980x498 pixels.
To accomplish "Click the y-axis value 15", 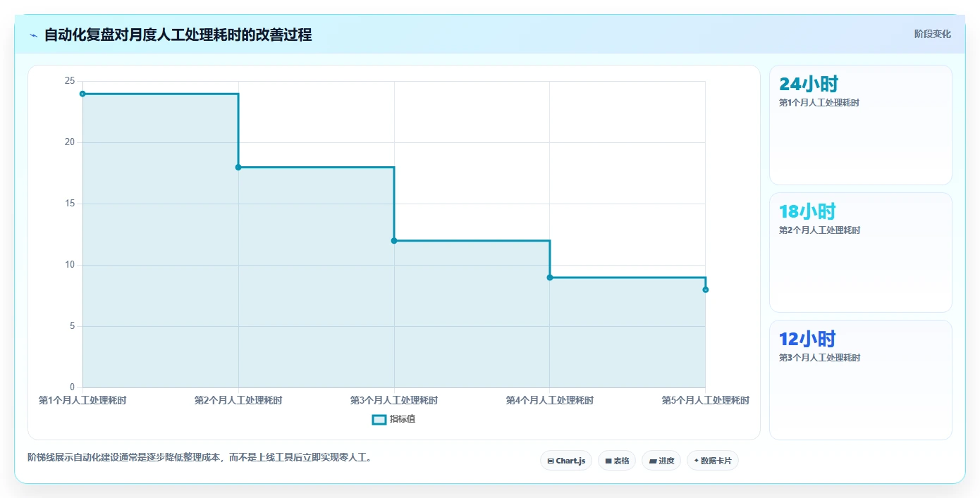I will [x=69, y=204].
